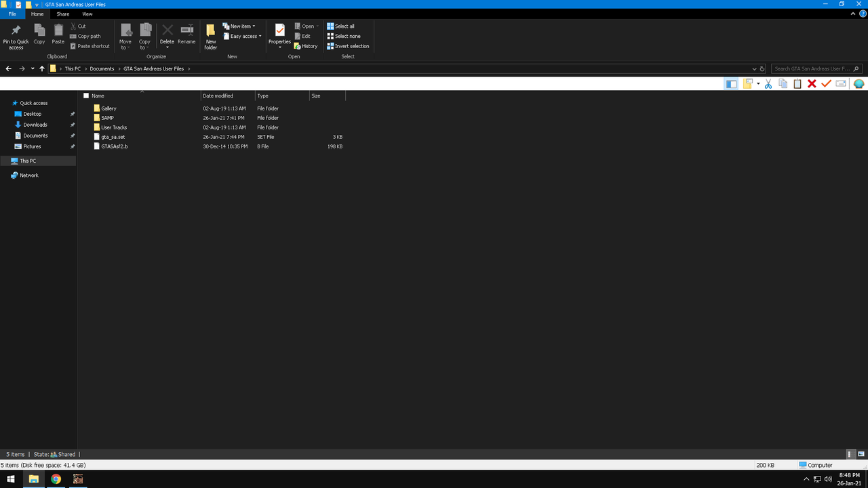
Task: Open Properties from the ribbon
Action: pos(279,37)
